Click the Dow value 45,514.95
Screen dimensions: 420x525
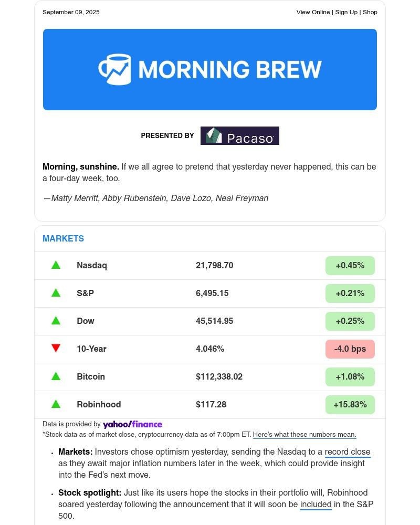pos(214,321)
